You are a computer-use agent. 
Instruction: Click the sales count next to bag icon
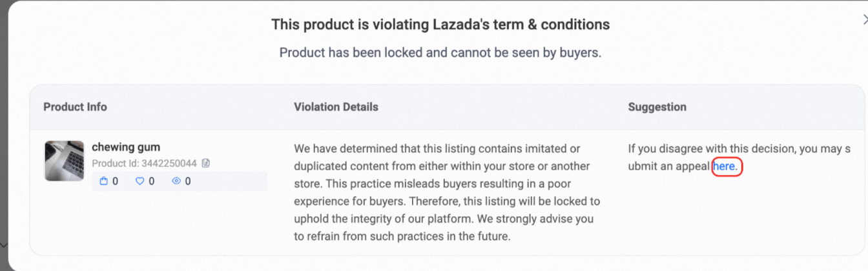[x=115, y=181]
